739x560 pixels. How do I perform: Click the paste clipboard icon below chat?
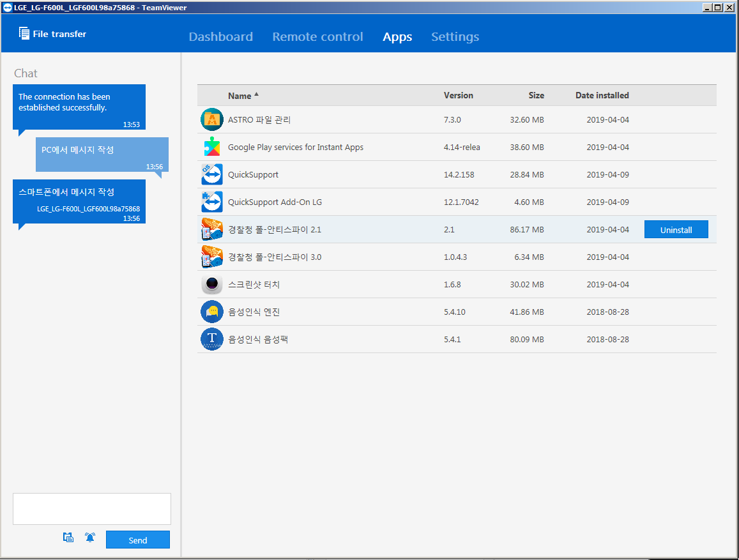tap(68, 537)
